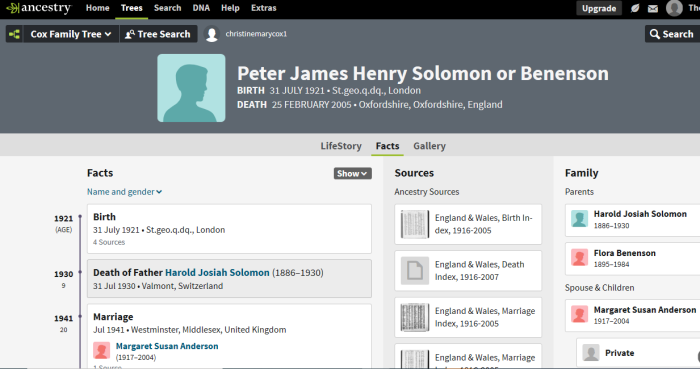The width and height of the screenshot is (700, 369).
Task: Click the Marriage Index 1916-2005 source thumbnail
Action: (x=415, y=317)
